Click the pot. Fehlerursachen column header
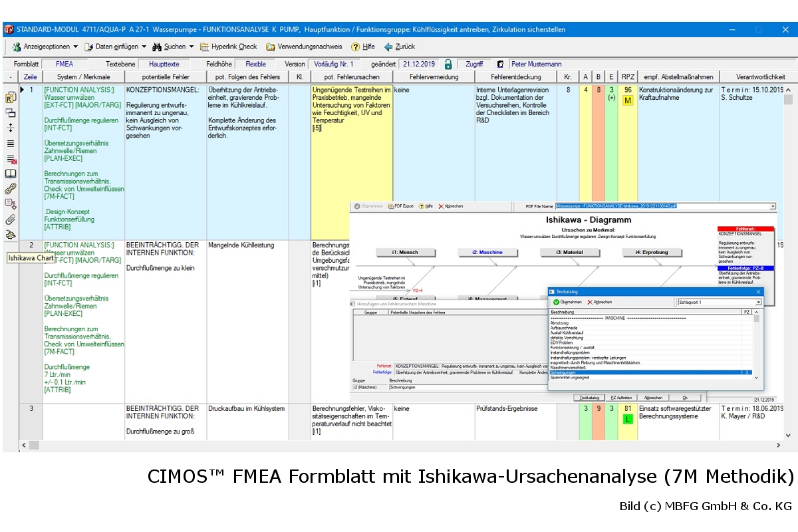 coord(351,77)
